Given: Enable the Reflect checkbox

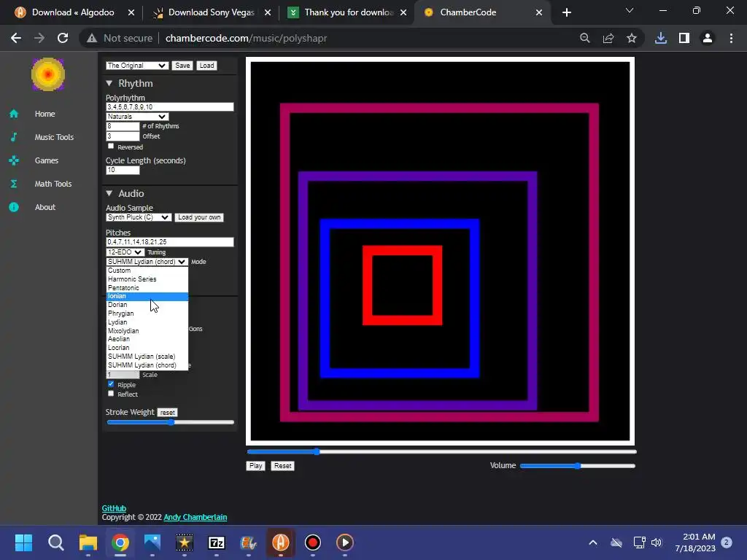Looking at the screenshot, I should click(111, 393).
